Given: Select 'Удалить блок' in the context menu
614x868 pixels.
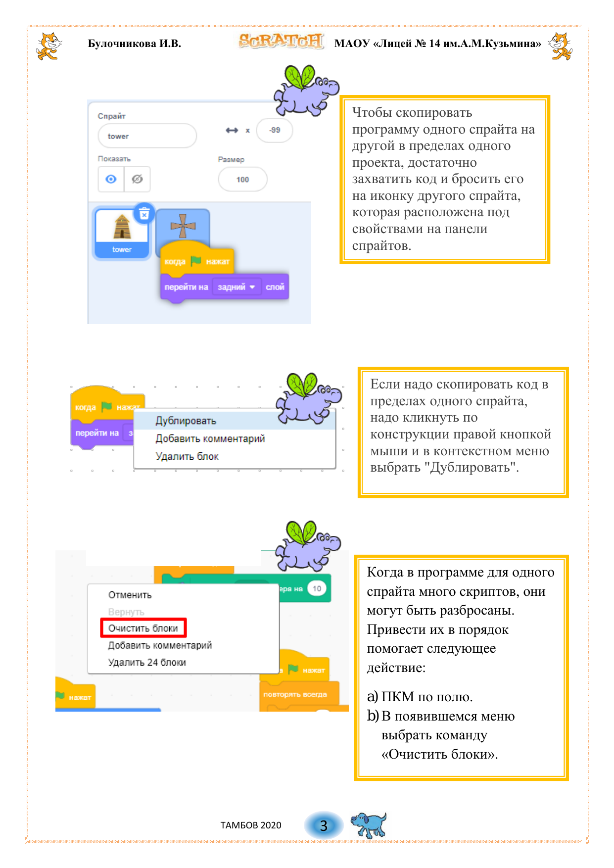Looking at the screenshot, I should coord(187,456).
